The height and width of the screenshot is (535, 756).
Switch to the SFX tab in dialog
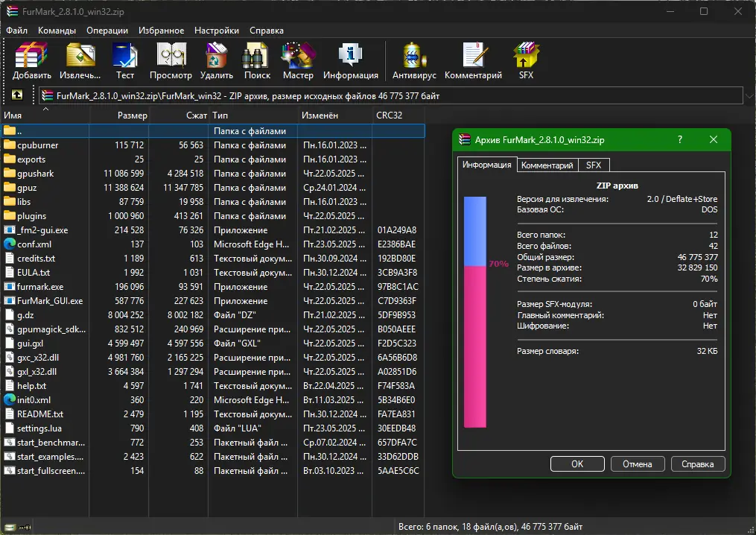coord(594,165)
